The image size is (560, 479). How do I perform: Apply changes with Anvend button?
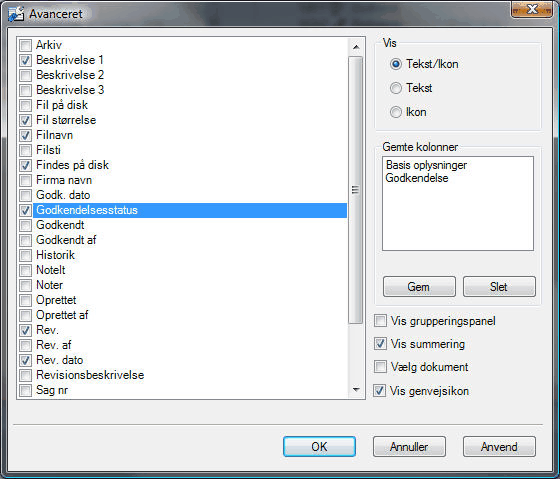(499, 446)
